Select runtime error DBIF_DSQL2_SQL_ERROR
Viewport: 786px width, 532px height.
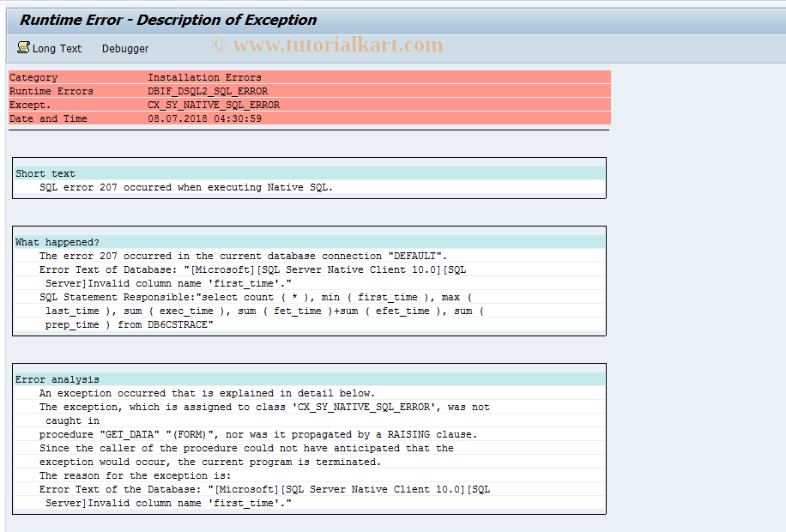coord(208,91)
